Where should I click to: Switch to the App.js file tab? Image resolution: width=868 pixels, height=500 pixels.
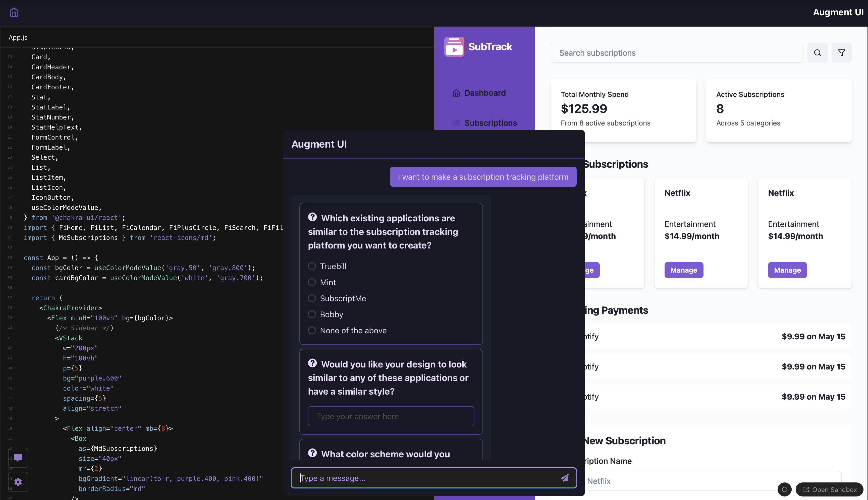coord(18,37)
